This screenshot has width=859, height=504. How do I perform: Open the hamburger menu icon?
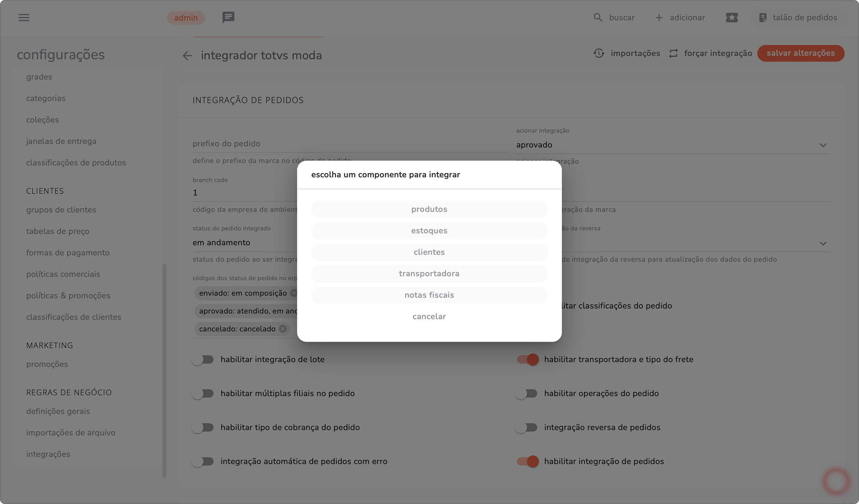pyautogui.click(x=24, y=17)
